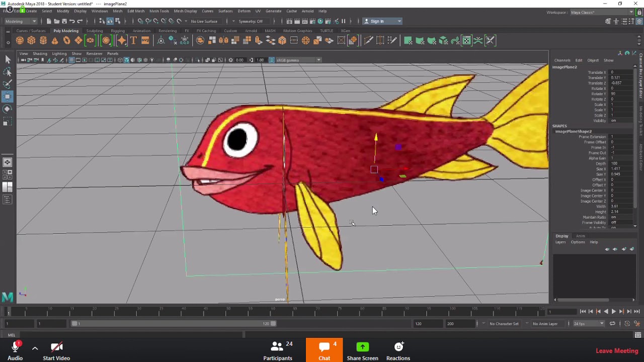Create a Polygon Cylinder from shelf
The image size is (644, 362).
click(x=43, y=41)
